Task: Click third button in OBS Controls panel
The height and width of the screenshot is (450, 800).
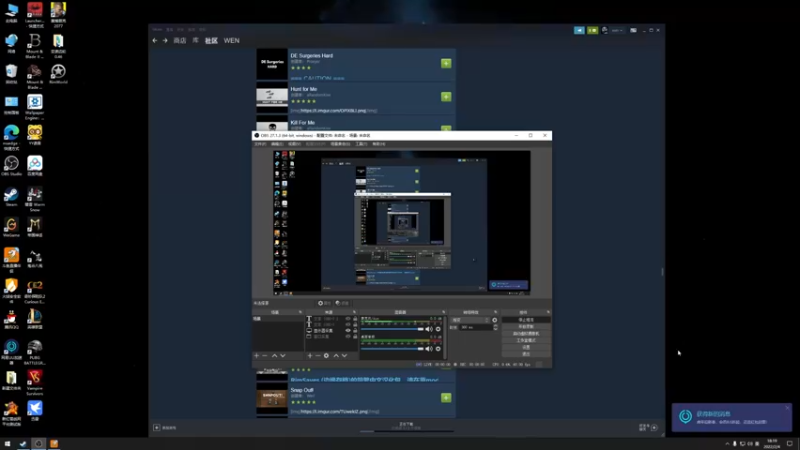Action: point(526,334)
